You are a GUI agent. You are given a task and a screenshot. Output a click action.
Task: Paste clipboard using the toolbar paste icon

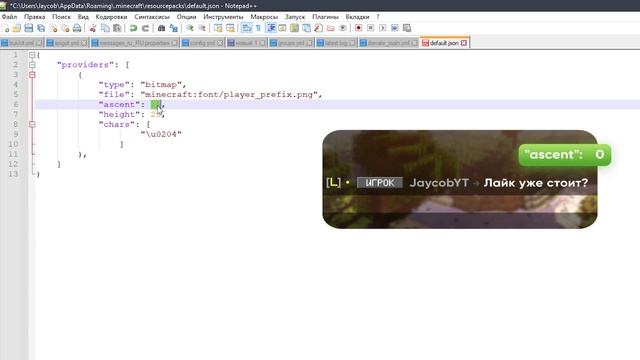[117, 28]
